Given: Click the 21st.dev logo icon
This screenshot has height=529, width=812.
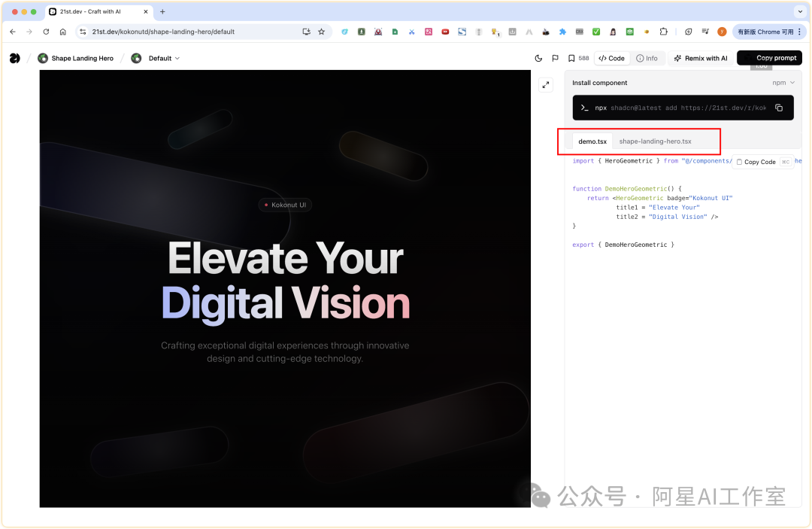Looking at the screenshot, I should (x=14, y=58).
